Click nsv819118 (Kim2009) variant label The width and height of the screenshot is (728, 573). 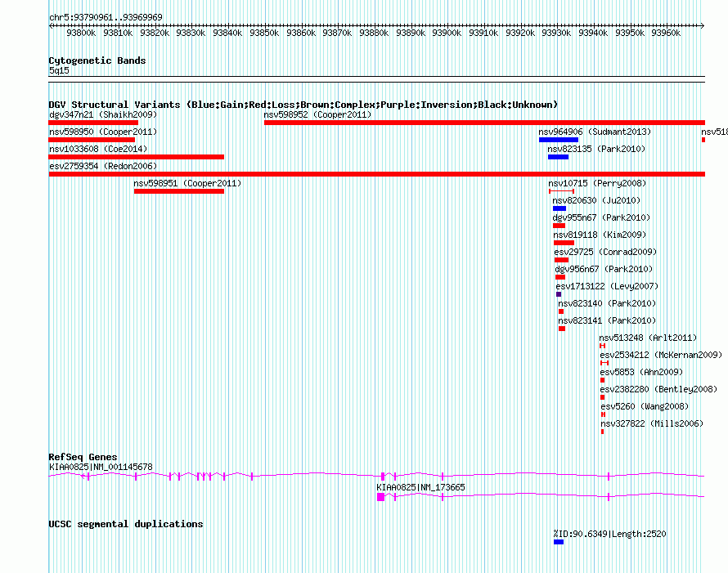pyautogui.click(x=600, y=235)
